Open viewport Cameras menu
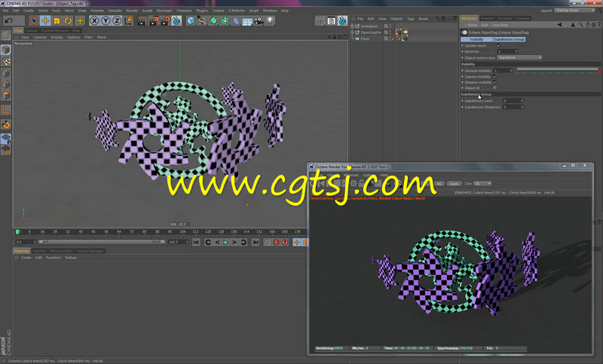Image resolution: width=603 pixels, height=364 pixels. coord(40,37)
